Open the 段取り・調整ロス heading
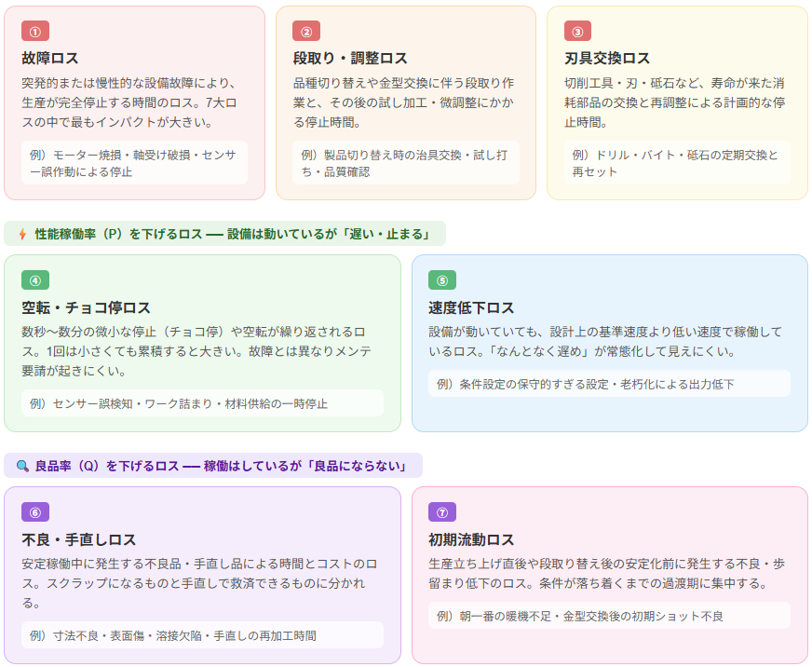812x667 pixels. [350, 58]
